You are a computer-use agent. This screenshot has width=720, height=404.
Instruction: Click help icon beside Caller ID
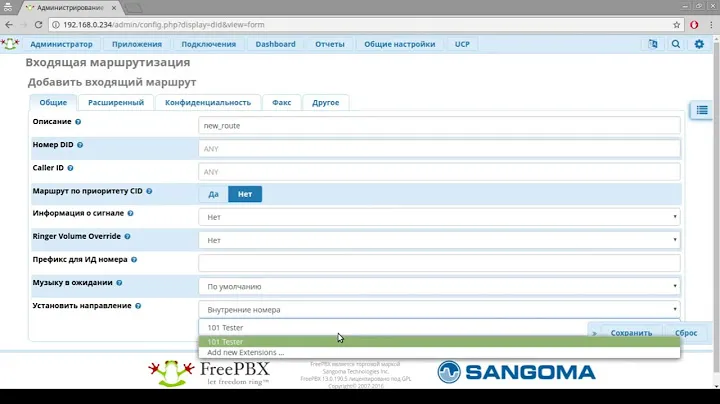click(71, 168)
